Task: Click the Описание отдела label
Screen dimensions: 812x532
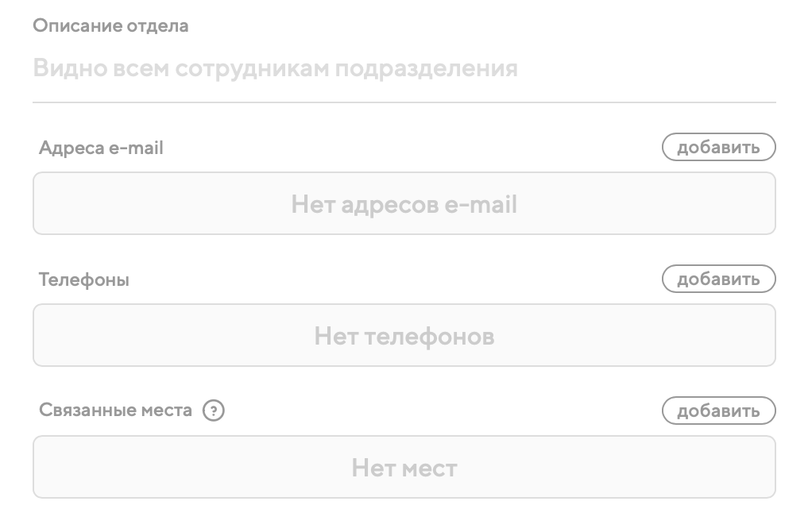Action: pos(110,25)
